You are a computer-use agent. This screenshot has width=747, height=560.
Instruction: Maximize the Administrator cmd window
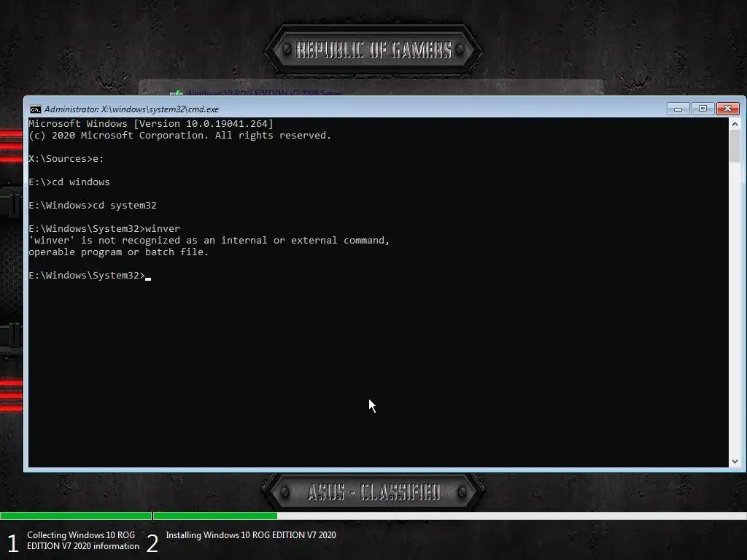[703, 109]
